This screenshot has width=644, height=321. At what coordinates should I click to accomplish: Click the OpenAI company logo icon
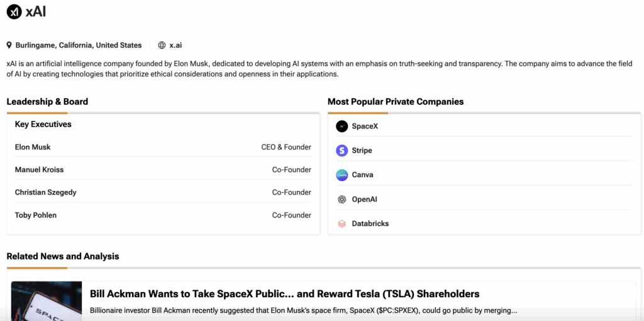coord(341,200)
